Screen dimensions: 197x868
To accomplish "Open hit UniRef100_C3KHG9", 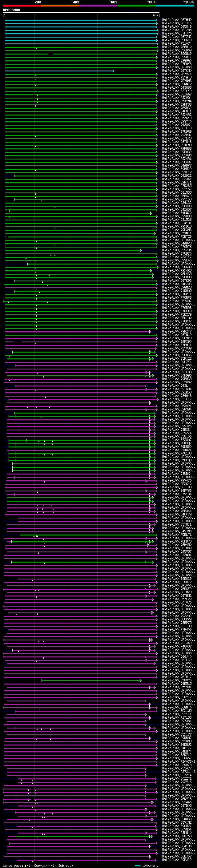I will point(177,819).
